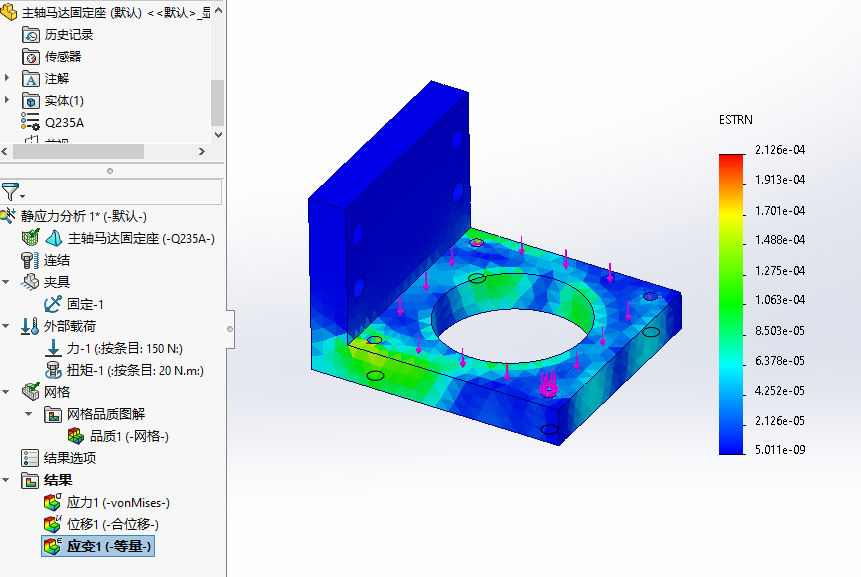The width and height of the screenshot is (861, 577).
Task: Click legend minimum value 5.011e-09
Action: coord(780,450)
